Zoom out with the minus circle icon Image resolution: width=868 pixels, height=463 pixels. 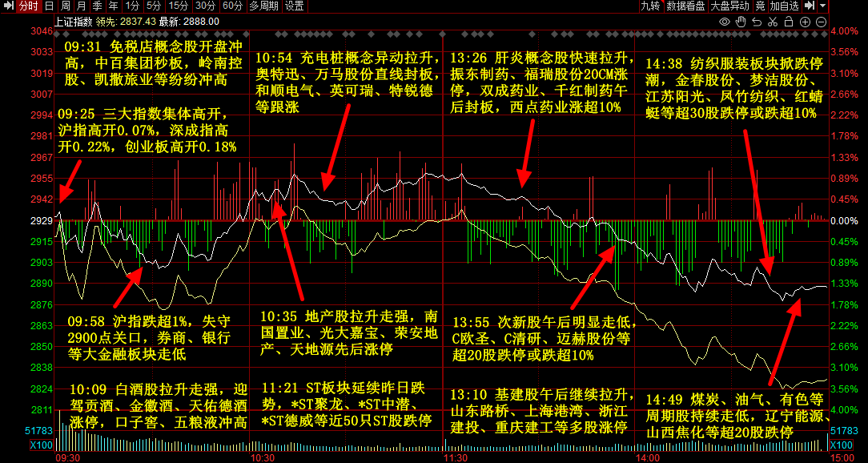(x=821, y=22)
